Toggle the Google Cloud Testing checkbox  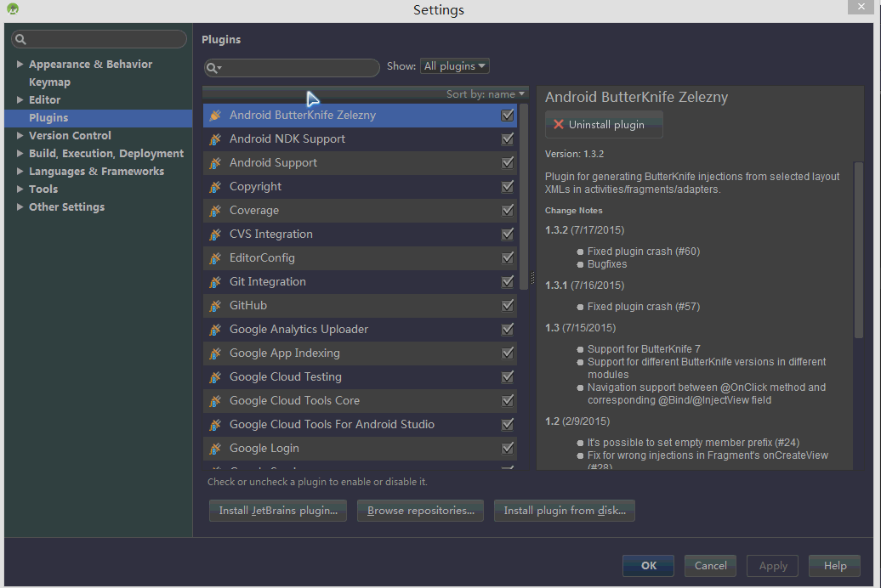508,377
